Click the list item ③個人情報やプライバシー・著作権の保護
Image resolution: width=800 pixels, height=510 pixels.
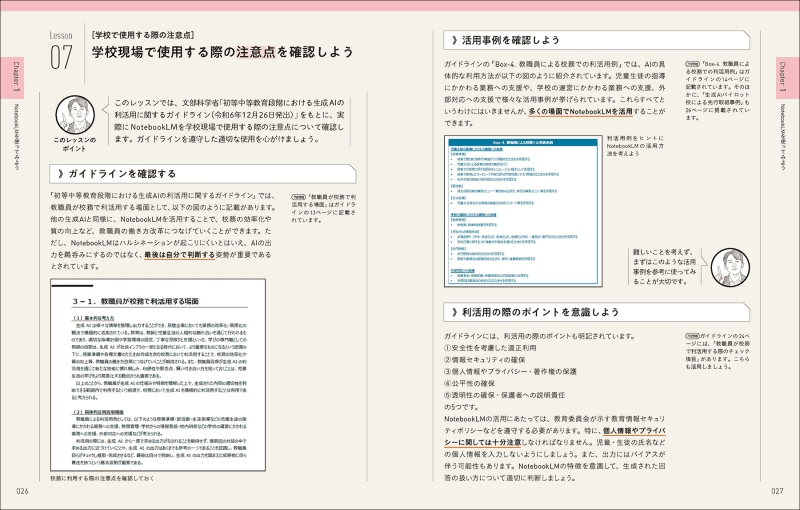pyautogui.click(x=510, y=371)
